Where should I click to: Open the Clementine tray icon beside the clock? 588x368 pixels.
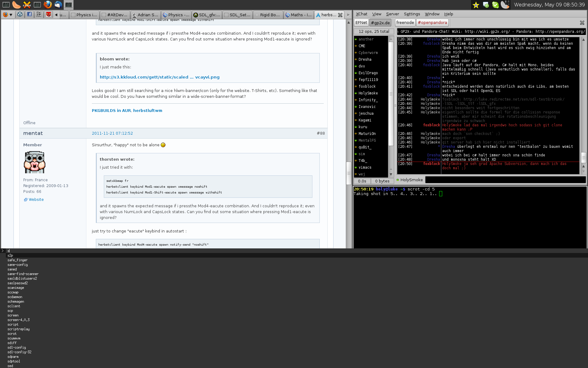click(505, 5)
